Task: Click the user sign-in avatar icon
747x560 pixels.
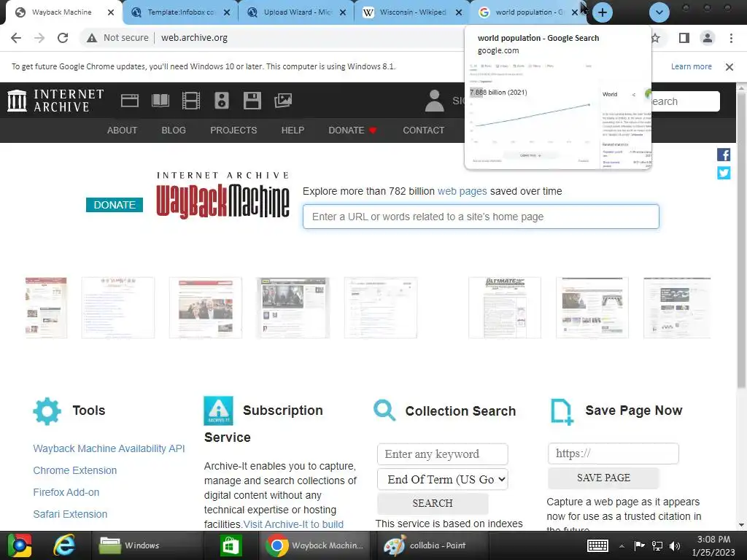Action: coord(434,101)
